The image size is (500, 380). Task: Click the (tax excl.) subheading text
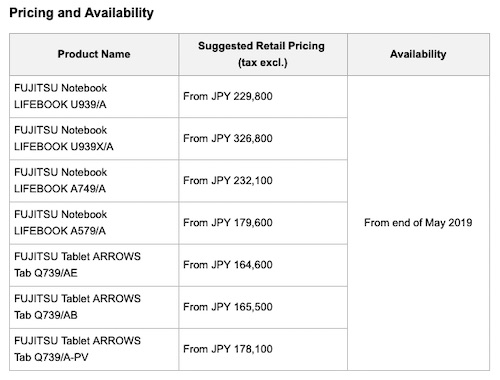point(263,63)
